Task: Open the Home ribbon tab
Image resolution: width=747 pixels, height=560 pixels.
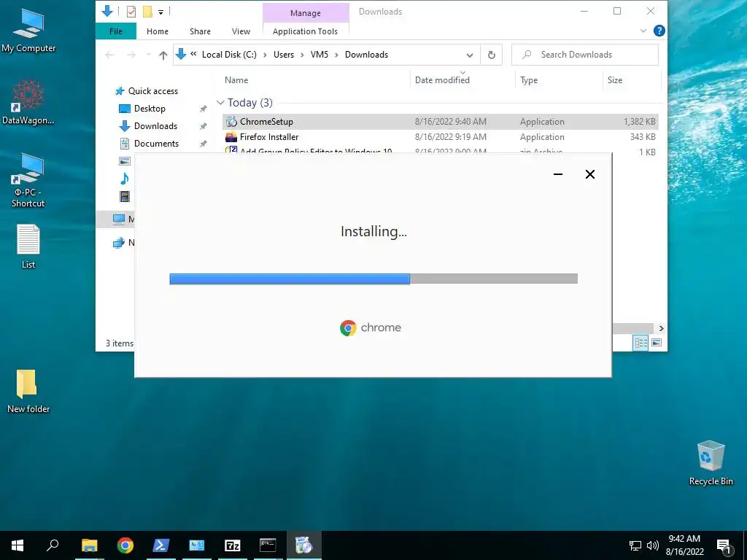Action: click(x=158, y=31)
